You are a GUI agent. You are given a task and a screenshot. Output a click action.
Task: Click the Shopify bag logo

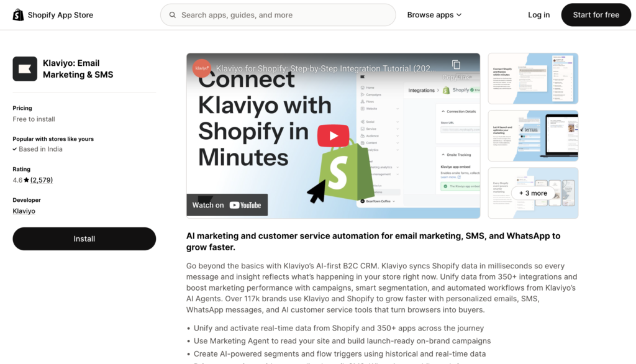(x=19, y=15)
